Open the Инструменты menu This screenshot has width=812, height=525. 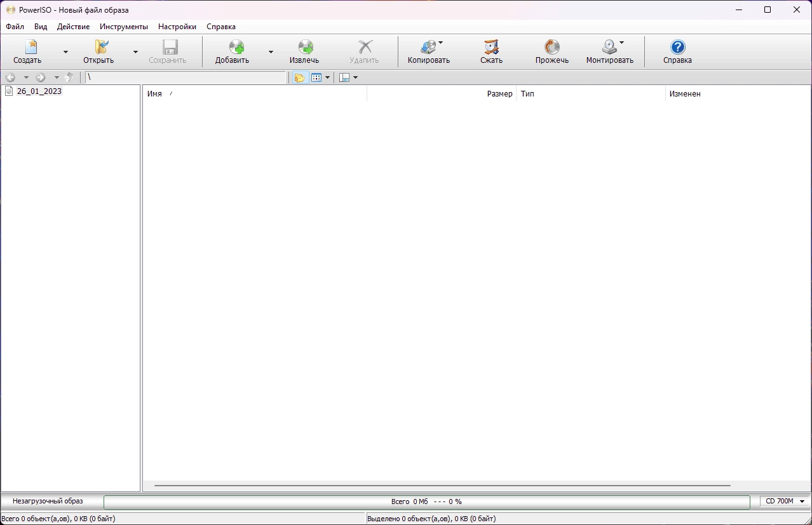[124, 27]
